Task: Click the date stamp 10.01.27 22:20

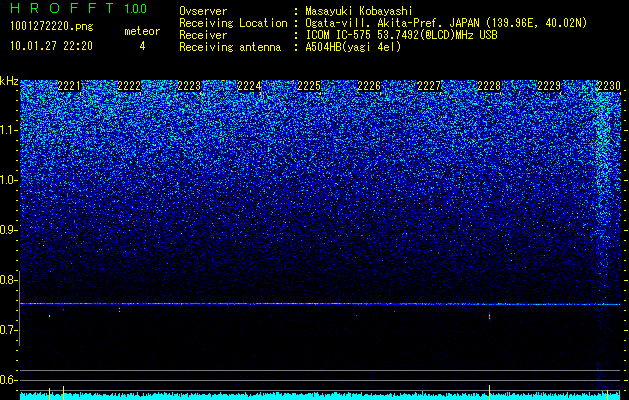Action: [51, 46]
